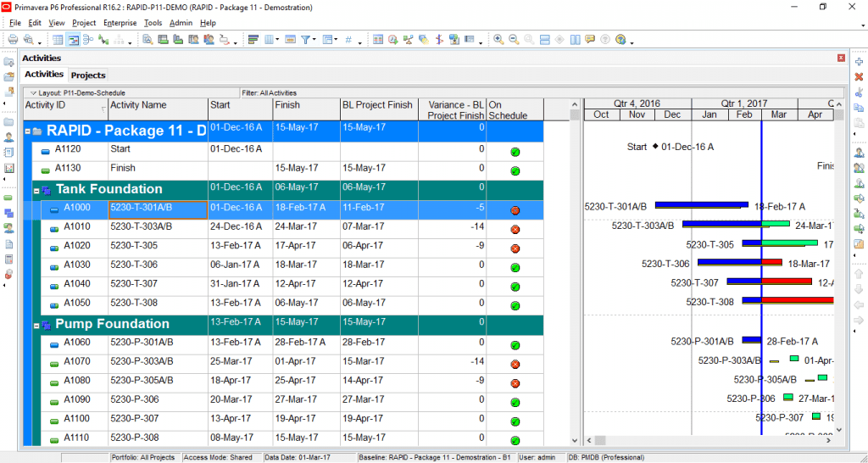
Task: Open the File menu
Action: [15, 23]
